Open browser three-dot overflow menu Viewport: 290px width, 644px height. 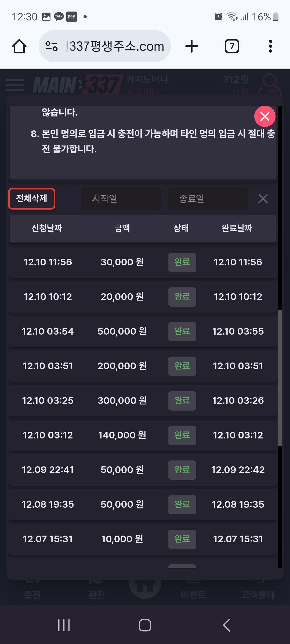click(x=270, y=46)
